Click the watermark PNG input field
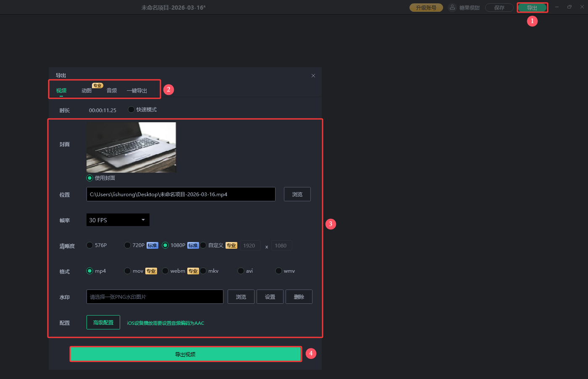Viewport: 588px width, 379px height. tap(155, 297)
